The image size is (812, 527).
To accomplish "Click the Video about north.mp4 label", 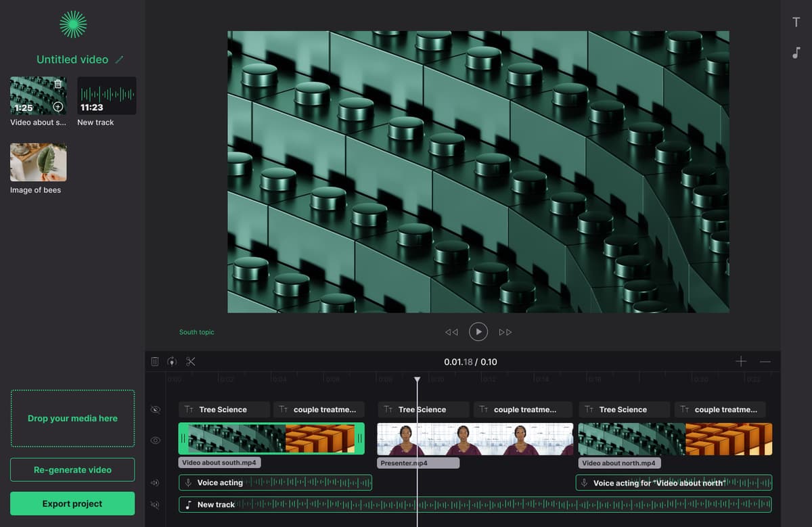I will [620, 463].
